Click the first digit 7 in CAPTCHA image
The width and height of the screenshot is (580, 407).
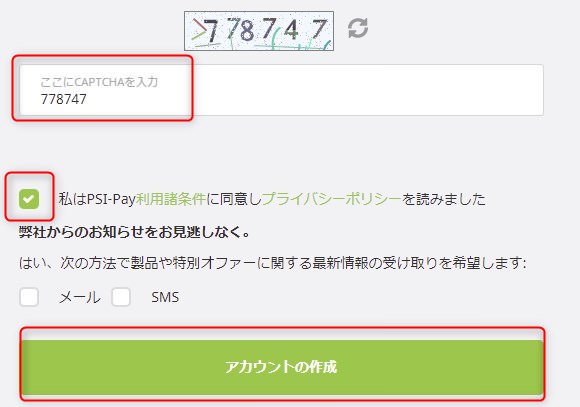[212, 30]
